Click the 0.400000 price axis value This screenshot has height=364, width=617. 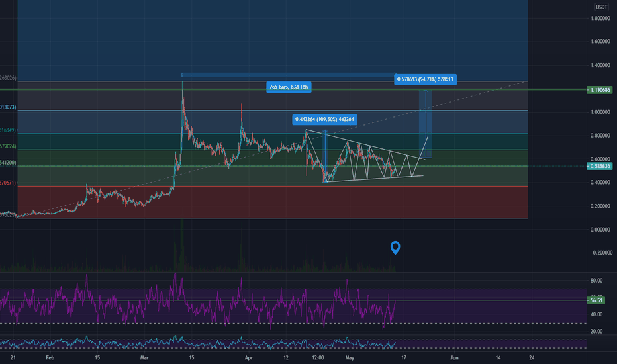point(600,183)
